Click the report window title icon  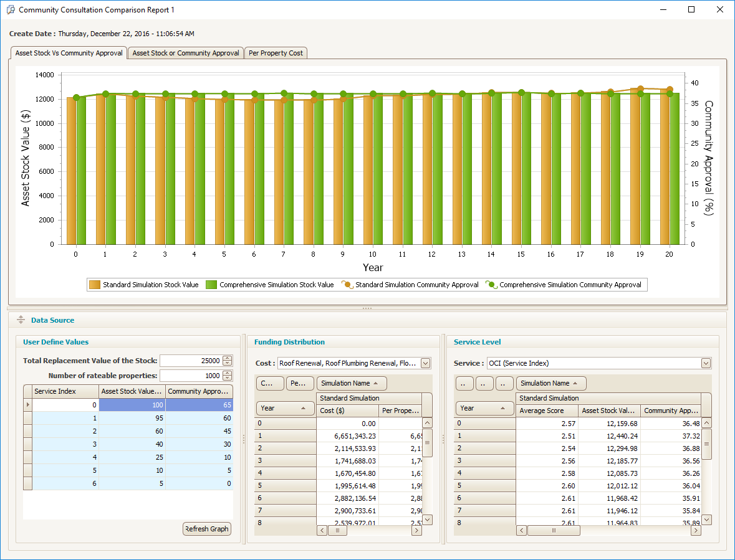[10, 10]
